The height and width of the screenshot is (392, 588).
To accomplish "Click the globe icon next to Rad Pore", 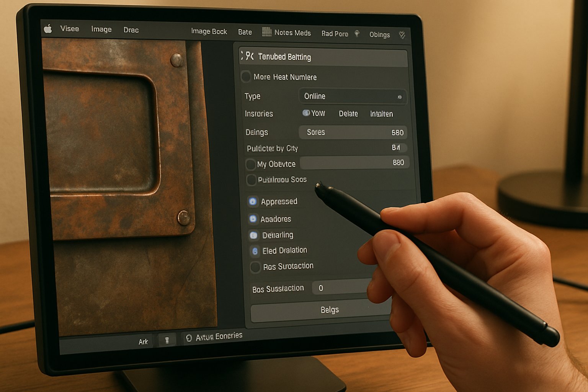I will [358, 34].
